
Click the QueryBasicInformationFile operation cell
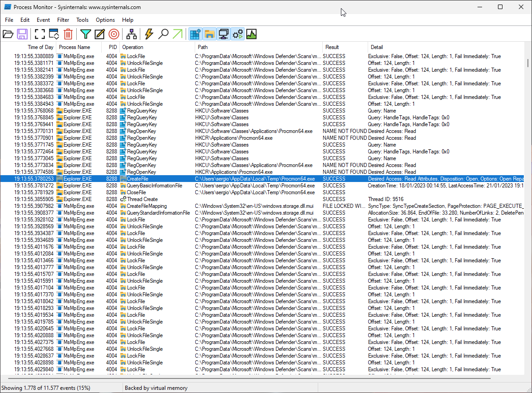click(x=154, y=186)
